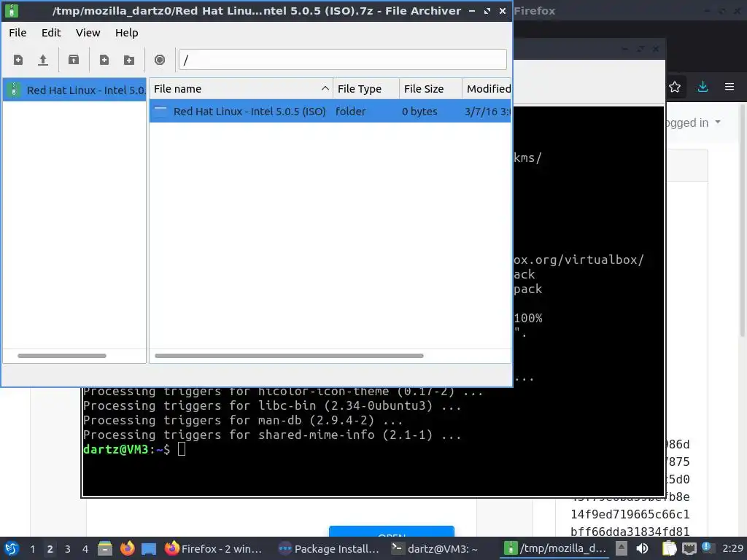Sort by the File Size column header

point(430,89)
